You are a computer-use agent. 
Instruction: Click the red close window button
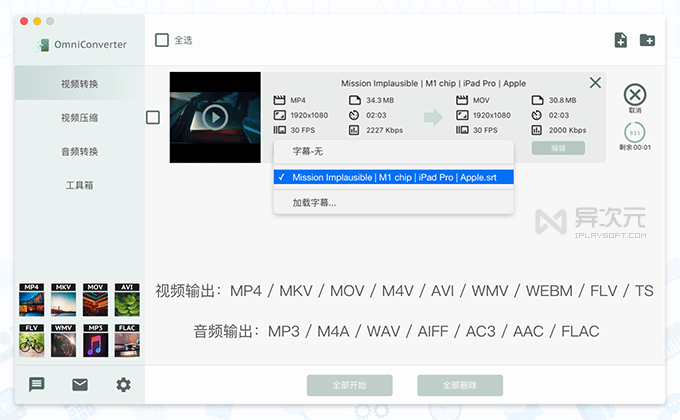[24, 21]
